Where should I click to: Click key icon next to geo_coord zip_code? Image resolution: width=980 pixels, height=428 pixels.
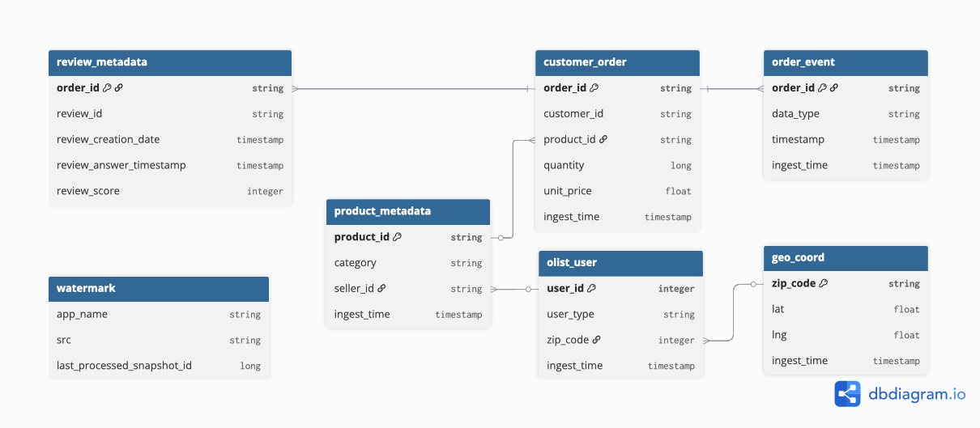pyautogui.click(x=823, y=283)
